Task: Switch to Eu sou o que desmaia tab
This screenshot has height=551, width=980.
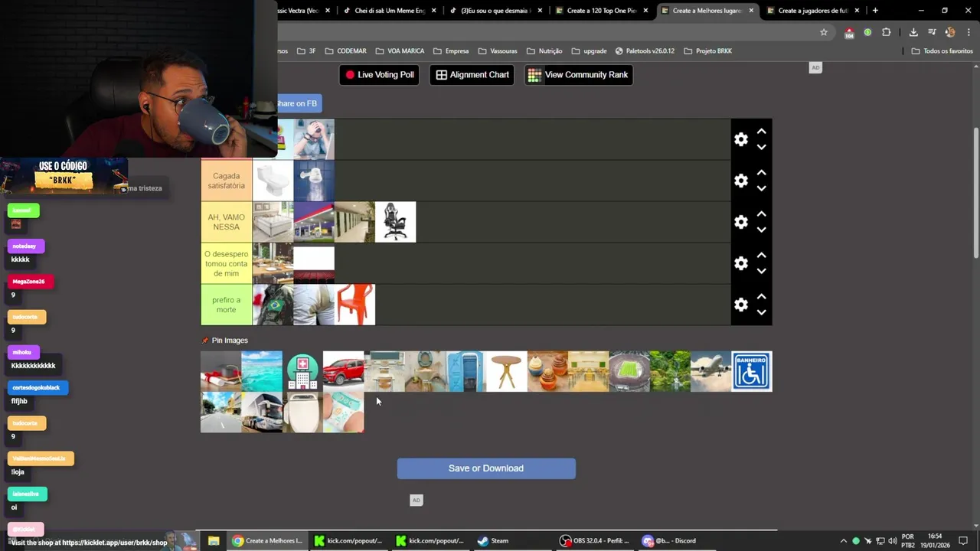Action: tap(496, 11)
